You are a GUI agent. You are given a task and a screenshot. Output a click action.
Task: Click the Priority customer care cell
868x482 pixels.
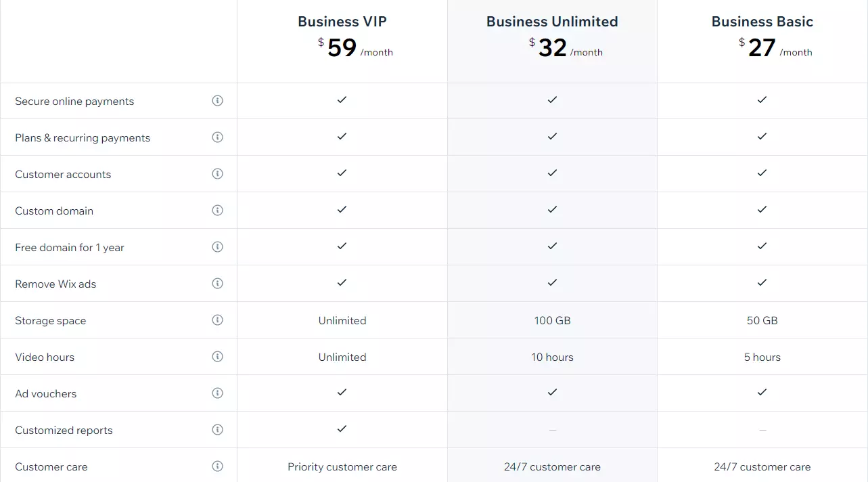coord(342,467)
